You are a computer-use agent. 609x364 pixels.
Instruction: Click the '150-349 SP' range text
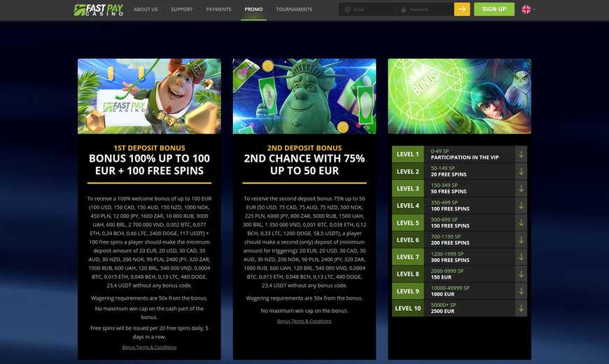(444, 185)
